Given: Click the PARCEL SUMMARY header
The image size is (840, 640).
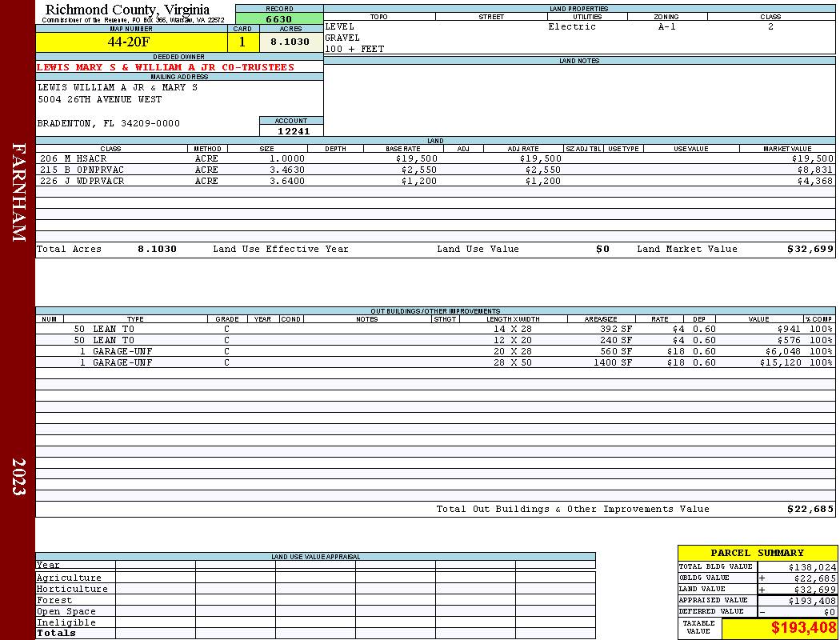Looking at the screenshot, I should pos(757,554).
